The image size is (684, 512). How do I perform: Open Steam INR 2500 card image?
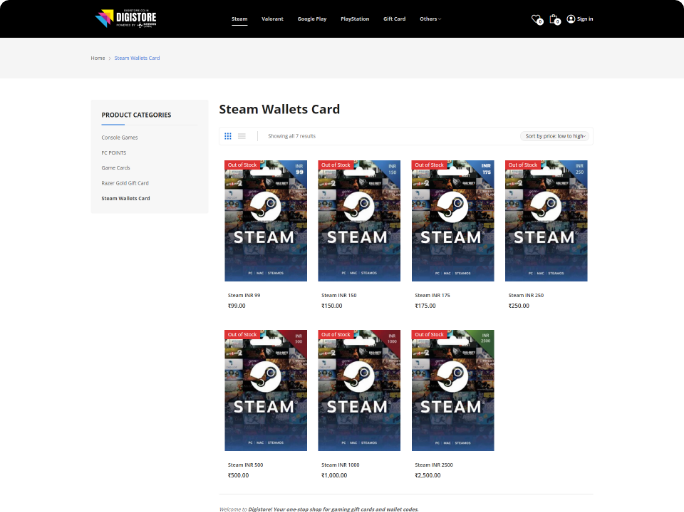pos(453,390)
